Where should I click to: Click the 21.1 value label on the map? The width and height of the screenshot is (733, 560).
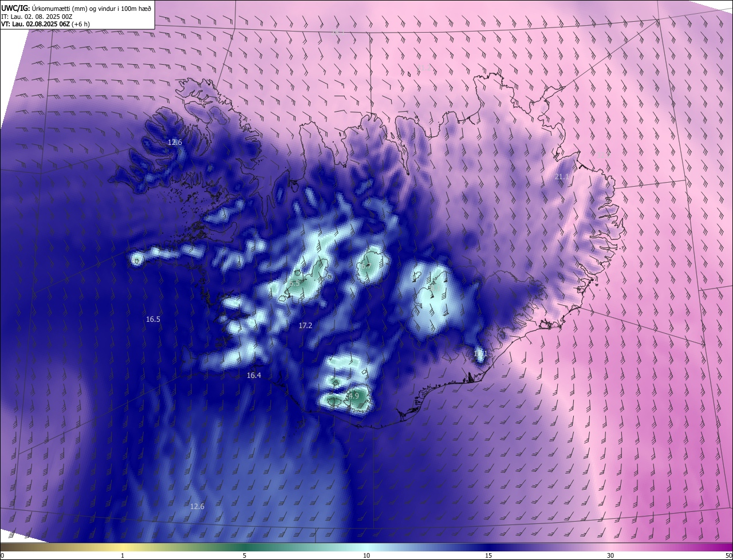[562, 177]
